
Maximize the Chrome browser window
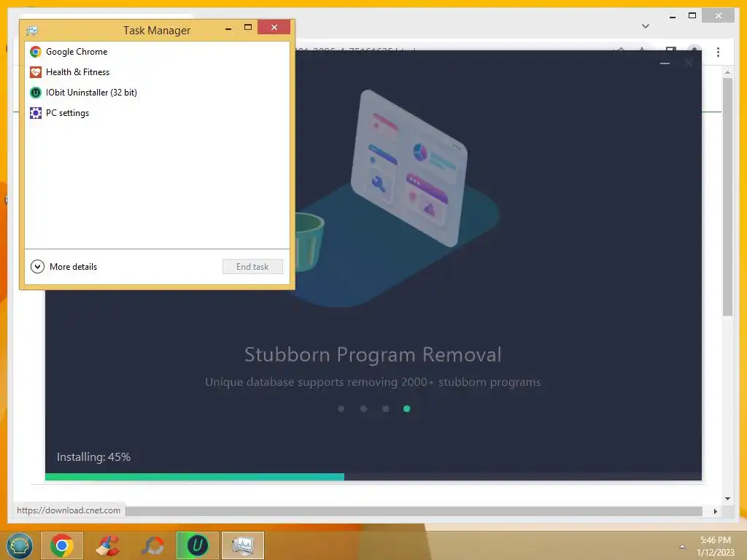[x=692, y=16]
